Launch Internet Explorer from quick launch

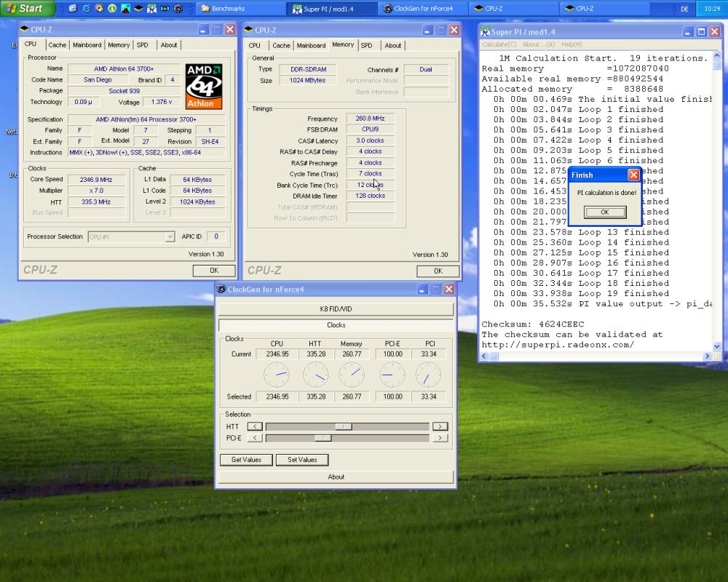coord(86,8)
